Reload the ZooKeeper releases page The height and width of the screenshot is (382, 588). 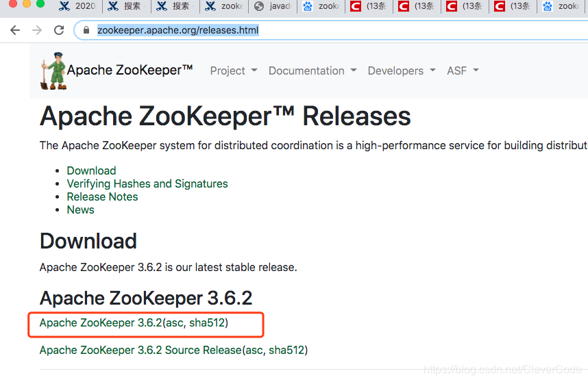point(59,30)
